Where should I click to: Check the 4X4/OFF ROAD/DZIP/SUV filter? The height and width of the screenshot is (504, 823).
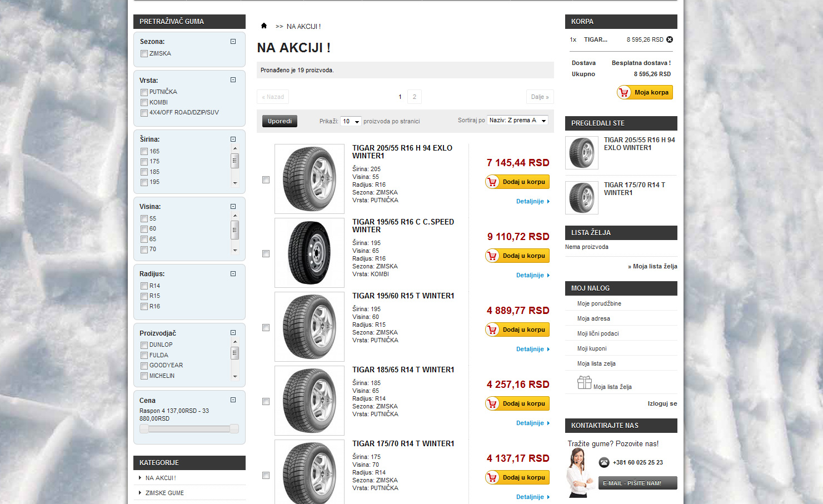pos(144,113)
